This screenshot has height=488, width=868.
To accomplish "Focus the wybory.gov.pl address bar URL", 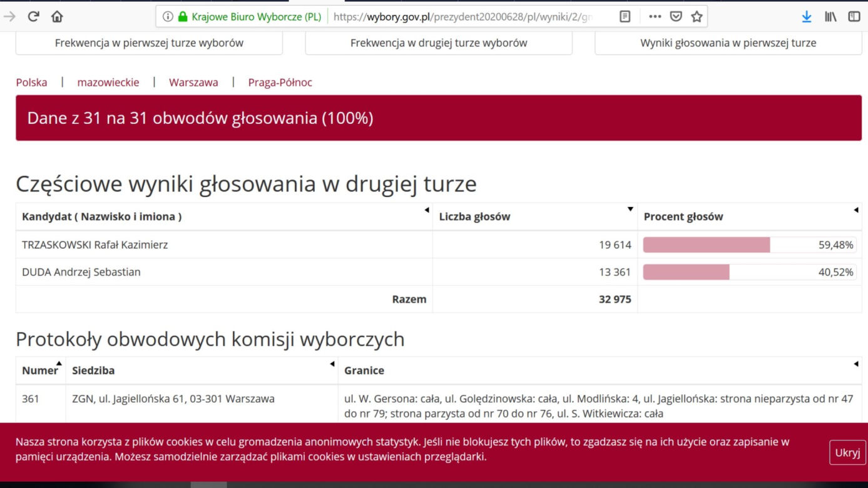I will [x=462, y=17].
